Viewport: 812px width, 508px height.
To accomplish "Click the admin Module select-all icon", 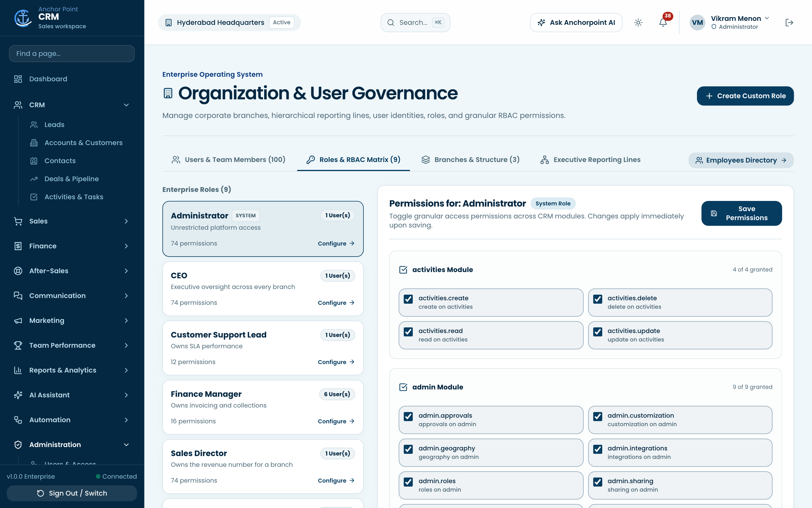I will click(x=403, y=387).
